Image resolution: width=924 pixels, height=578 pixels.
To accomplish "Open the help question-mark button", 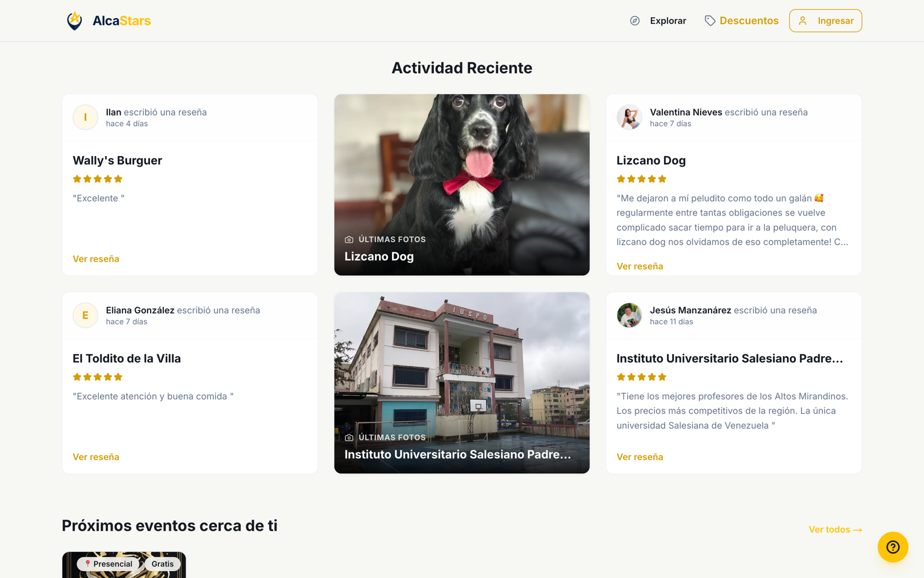I will tap(893, 547).
